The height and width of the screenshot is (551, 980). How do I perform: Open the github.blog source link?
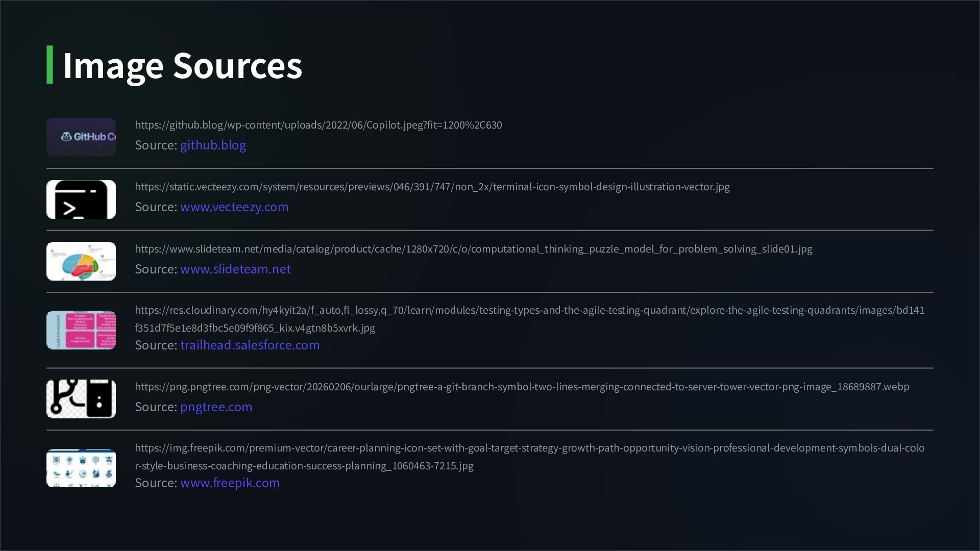tap(213, 145)
